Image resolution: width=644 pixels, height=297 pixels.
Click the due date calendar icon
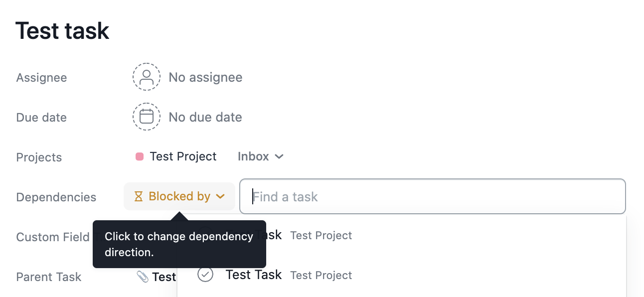(147, 117)
